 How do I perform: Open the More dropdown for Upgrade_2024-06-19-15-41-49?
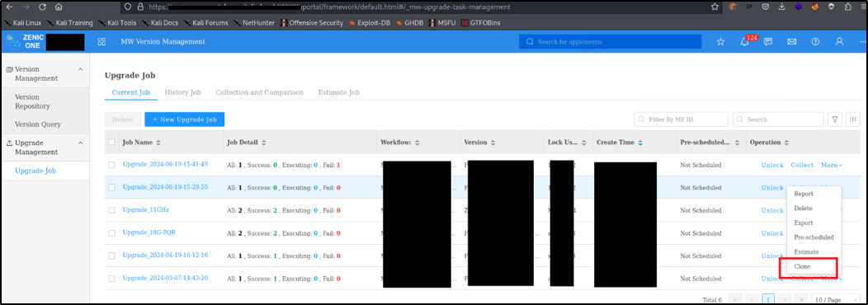pyautogui.click(x=832, y=165)
